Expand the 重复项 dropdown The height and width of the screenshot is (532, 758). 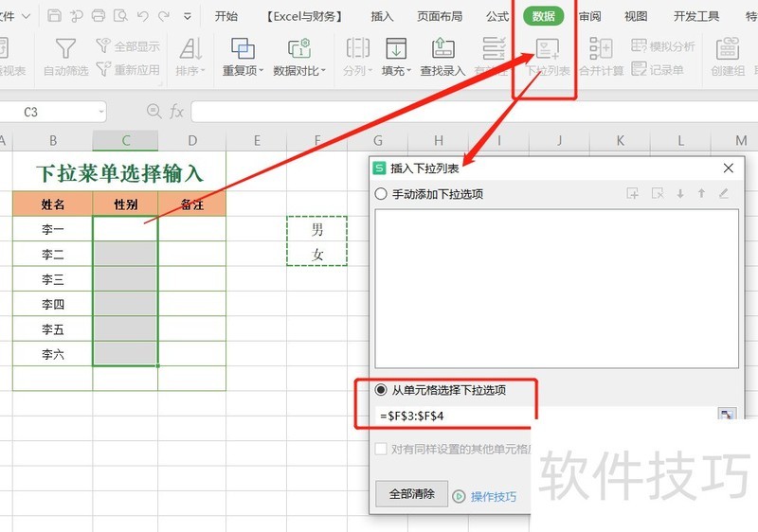tap(244, 71)
